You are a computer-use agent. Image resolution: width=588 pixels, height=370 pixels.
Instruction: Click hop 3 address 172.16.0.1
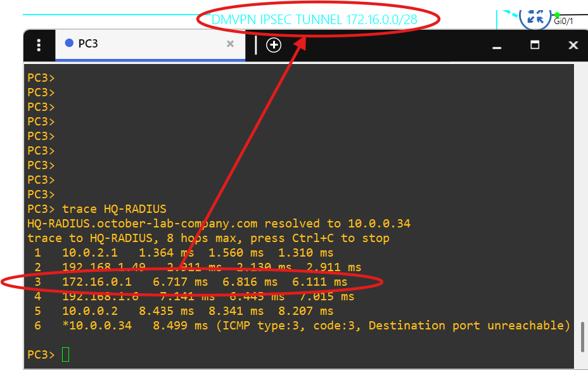click(x=96, y=282)
